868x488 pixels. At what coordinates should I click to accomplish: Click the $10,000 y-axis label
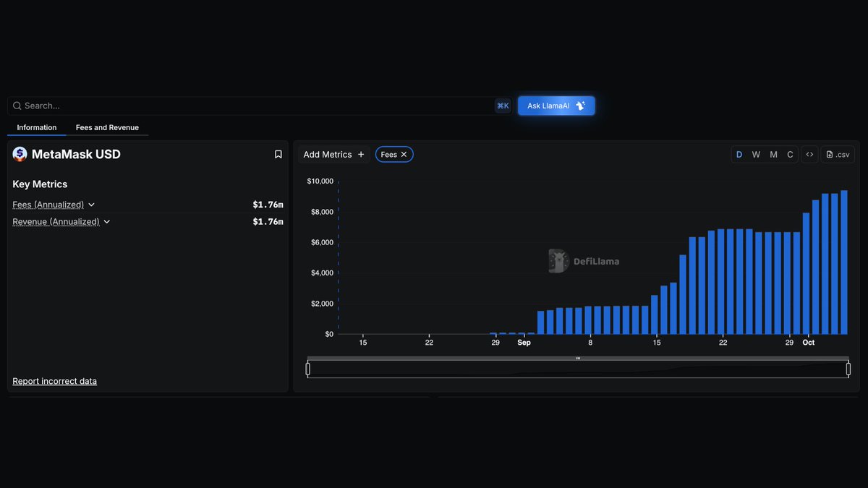[320, 181]
